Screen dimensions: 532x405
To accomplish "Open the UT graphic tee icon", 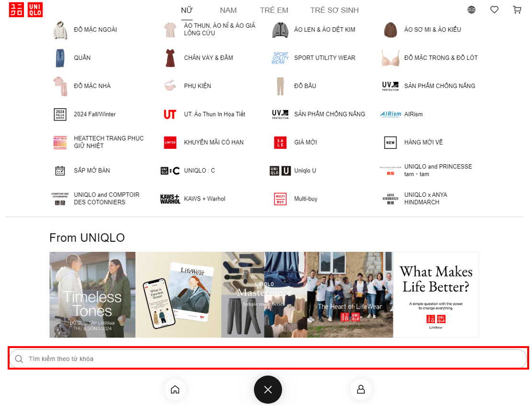I will click(170, 114).
